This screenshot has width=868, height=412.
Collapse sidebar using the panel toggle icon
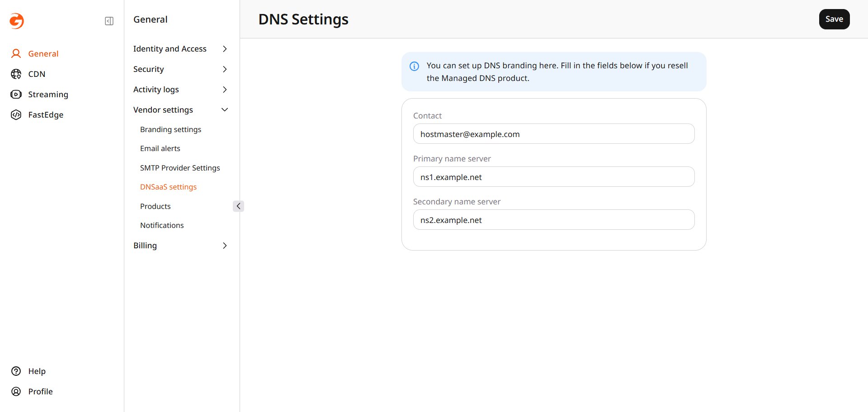click(109, 21)
